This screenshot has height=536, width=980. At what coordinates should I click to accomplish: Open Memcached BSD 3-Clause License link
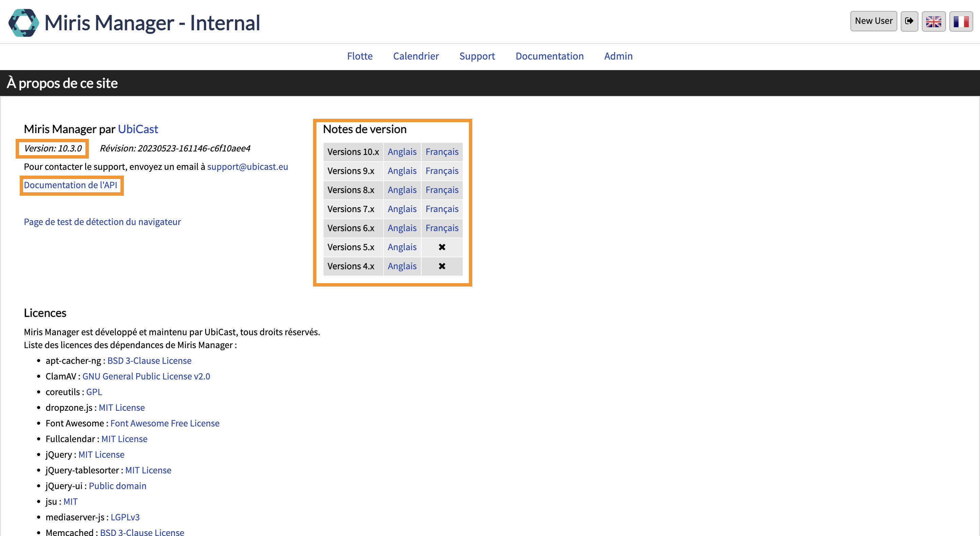(x=142, y=532)
